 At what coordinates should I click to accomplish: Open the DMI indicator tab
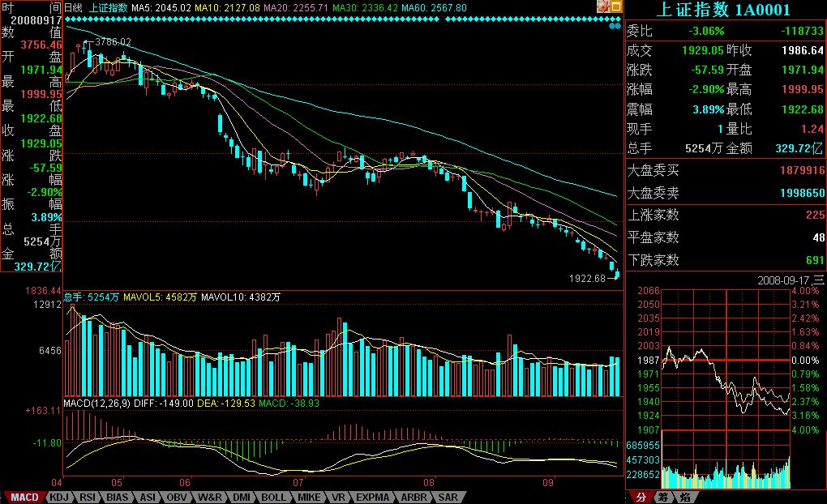[x=241, y=497]
